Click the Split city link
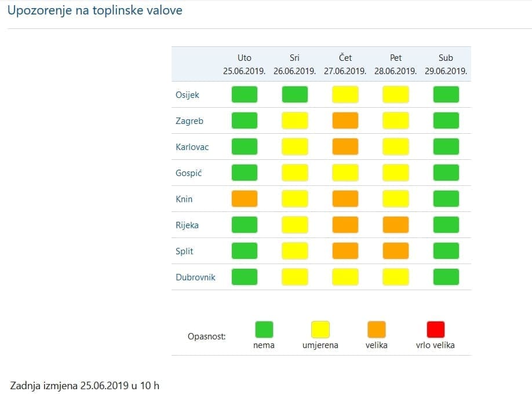The width and height of the screenshot is (532, 395). [184, 251]
